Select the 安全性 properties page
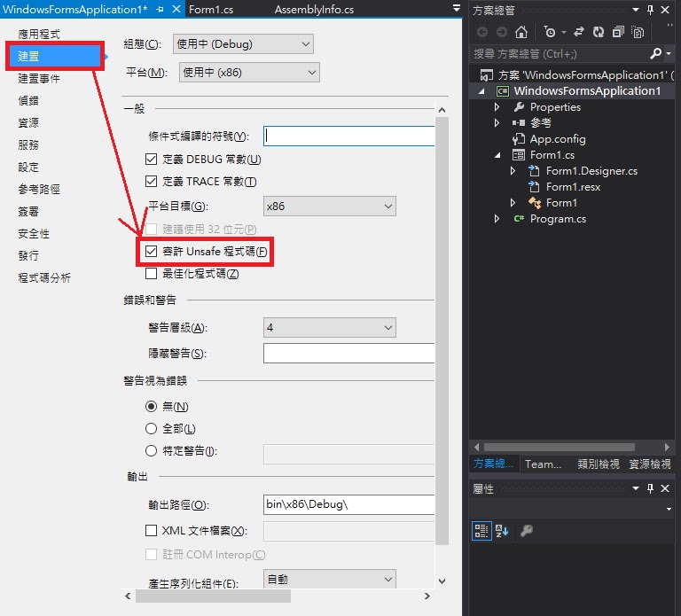Viewport: 681px width, 616px height. (34, 234)
